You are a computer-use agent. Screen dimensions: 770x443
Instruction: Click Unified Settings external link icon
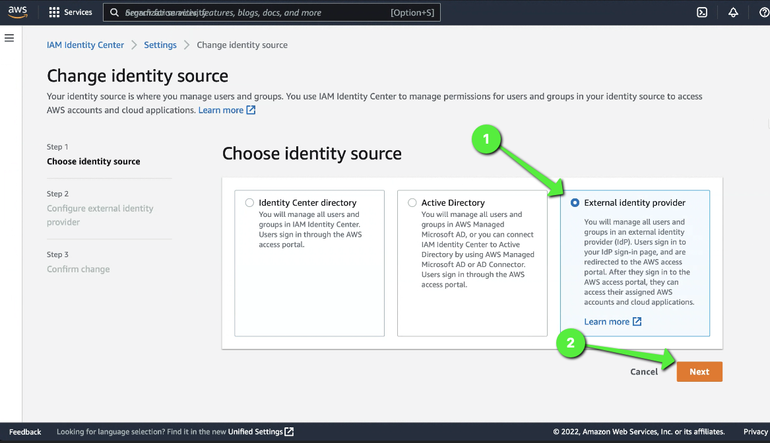(x=289, y=431)
